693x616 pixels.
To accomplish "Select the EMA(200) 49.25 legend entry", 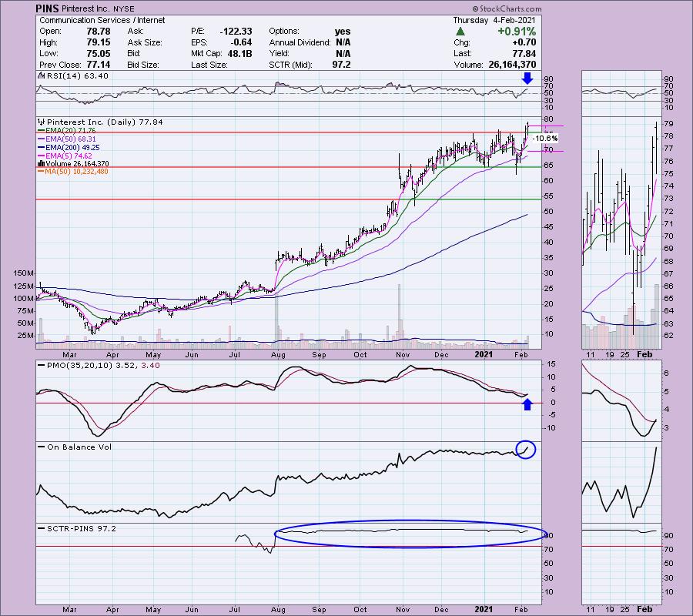I will click(69, 148).
